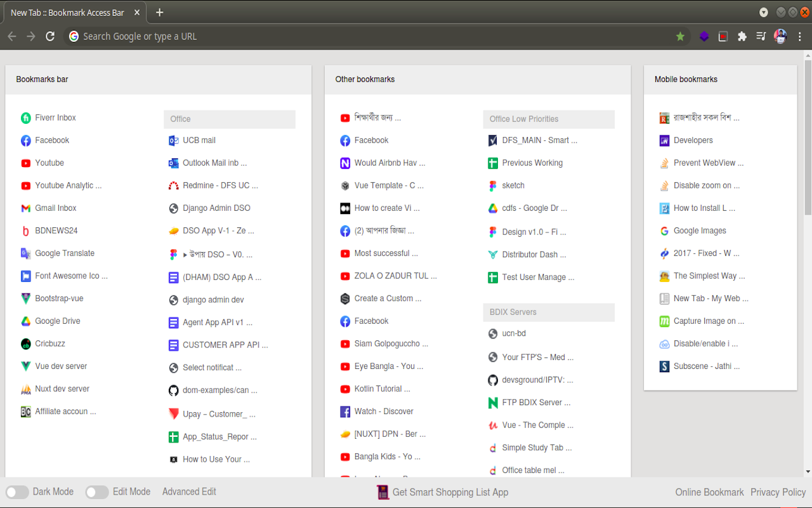Open Advanced Edit
The width and height of the screenshot is (812, 508).
(189, 492)
